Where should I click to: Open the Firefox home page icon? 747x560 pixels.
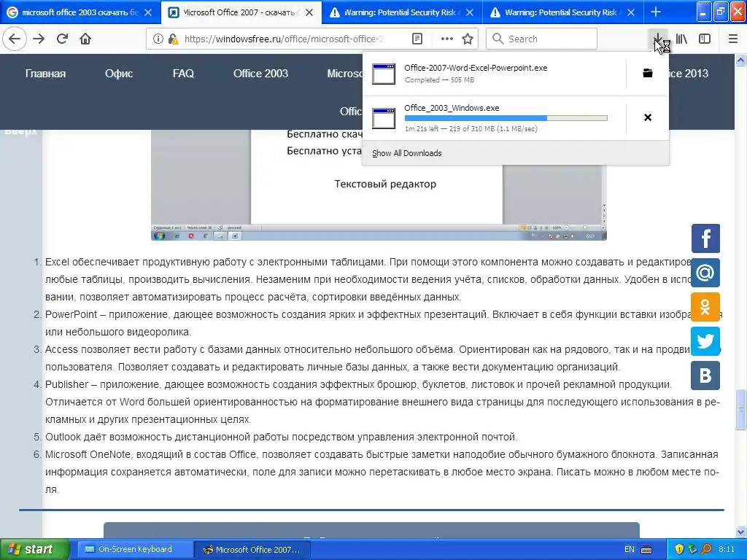click(x=85, y=39)
